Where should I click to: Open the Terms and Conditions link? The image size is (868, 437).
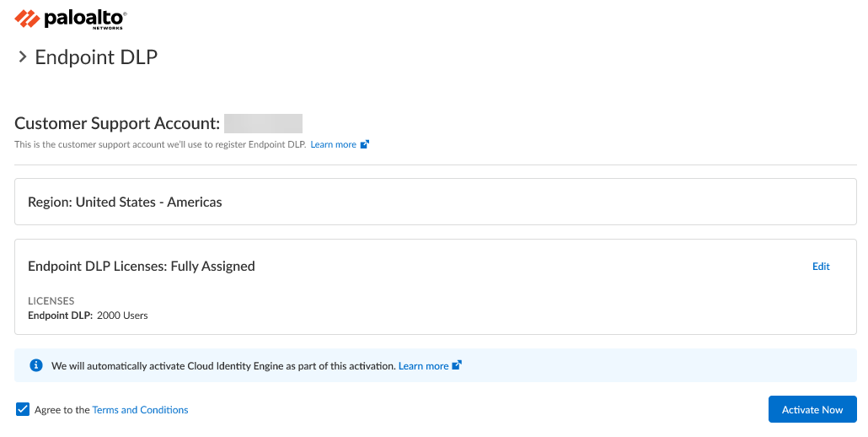pos(140,410)
